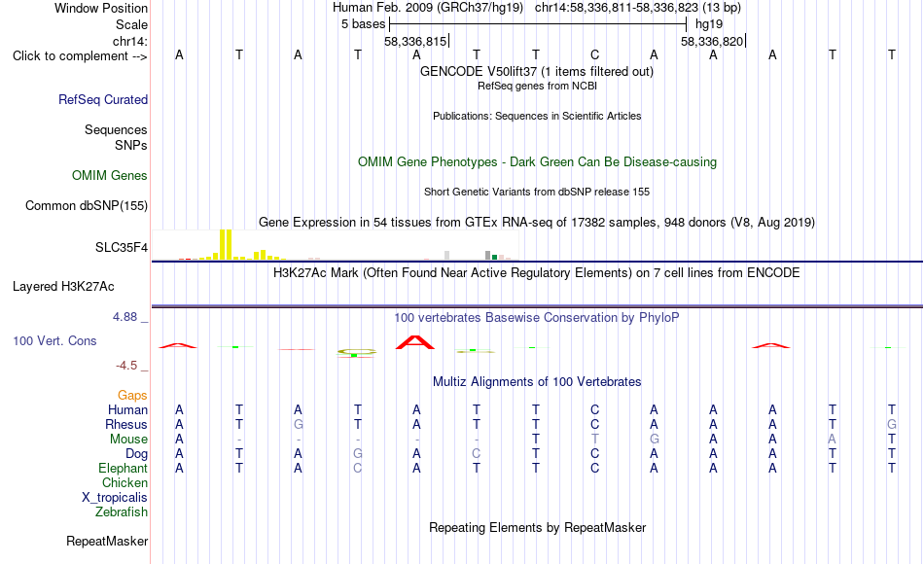
Task: Click OMIM Gene Phenotypes track title
Action: coord(537,162)
